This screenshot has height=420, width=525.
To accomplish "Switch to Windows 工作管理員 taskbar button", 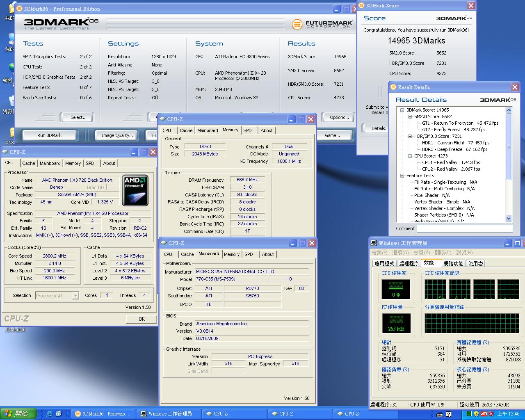I will 169,413.
